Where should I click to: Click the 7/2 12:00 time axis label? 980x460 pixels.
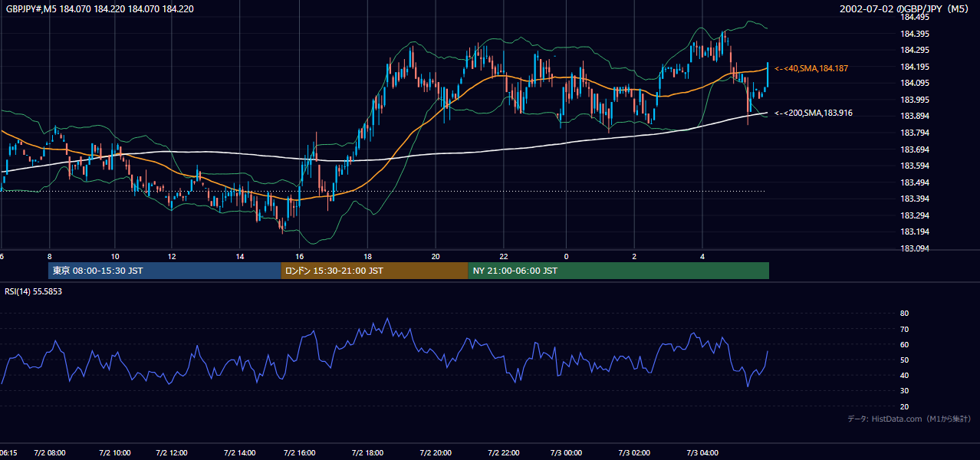pos(172,452)
